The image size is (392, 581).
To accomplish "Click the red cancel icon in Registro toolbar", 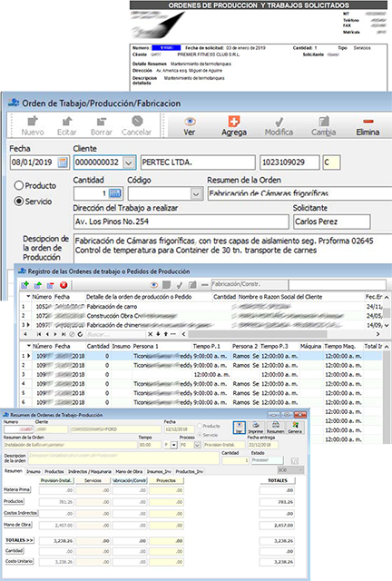I will (x=64, y=285).
